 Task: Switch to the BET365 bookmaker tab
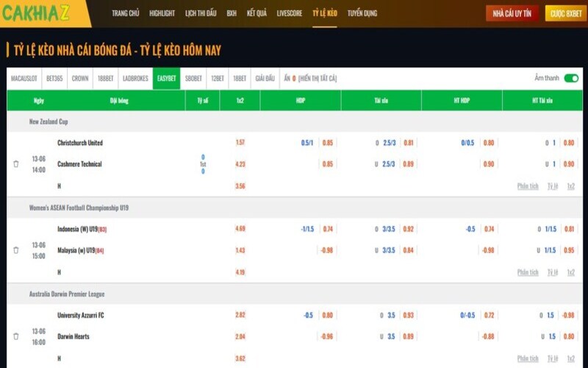coord(54,78)
